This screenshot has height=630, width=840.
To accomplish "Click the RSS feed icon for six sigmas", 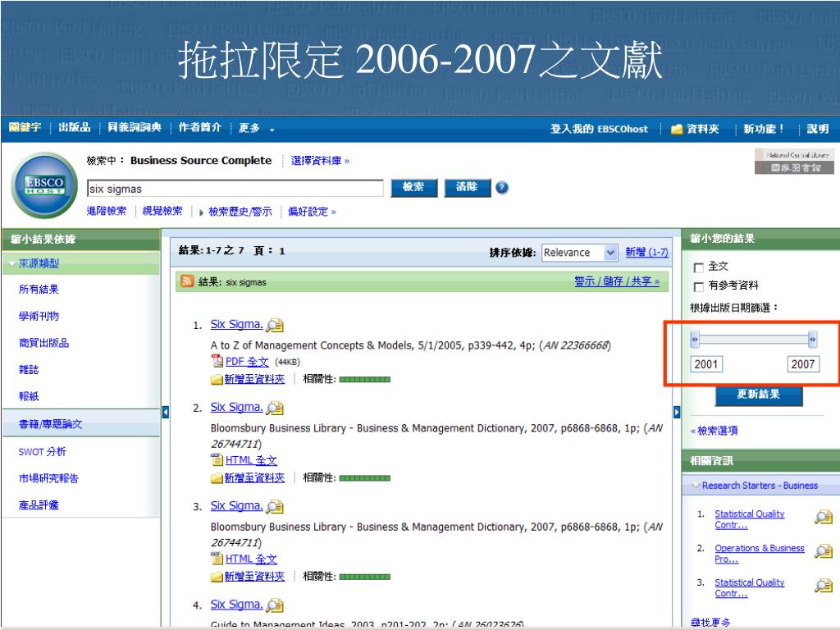I will tap(187, 281).
